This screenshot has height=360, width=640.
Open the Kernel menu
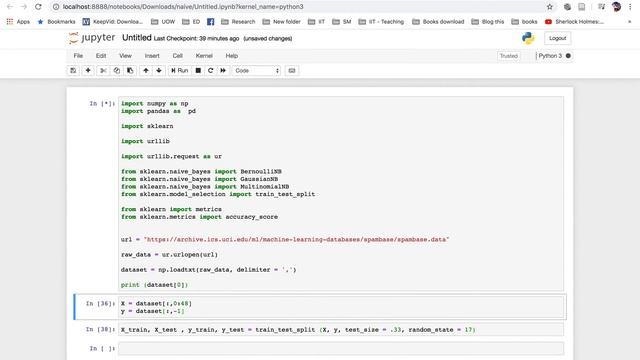click(204, 56)
